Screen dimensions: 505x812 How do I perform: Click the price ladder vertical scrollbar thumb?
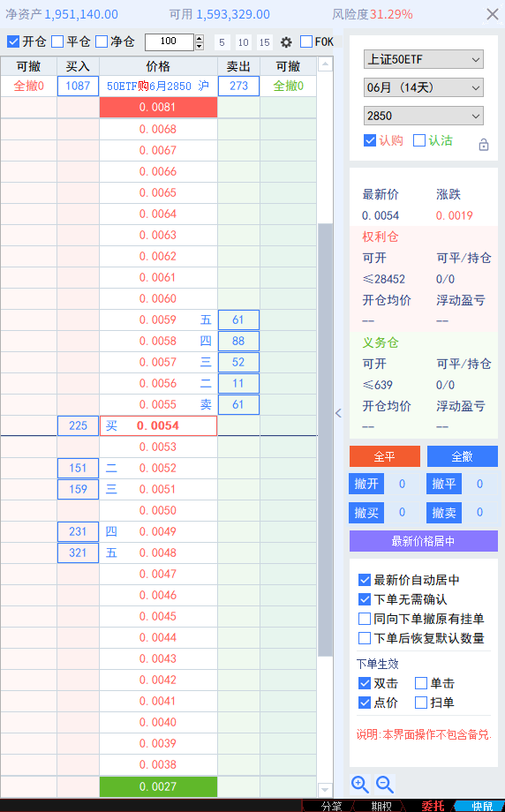[325, 440]
